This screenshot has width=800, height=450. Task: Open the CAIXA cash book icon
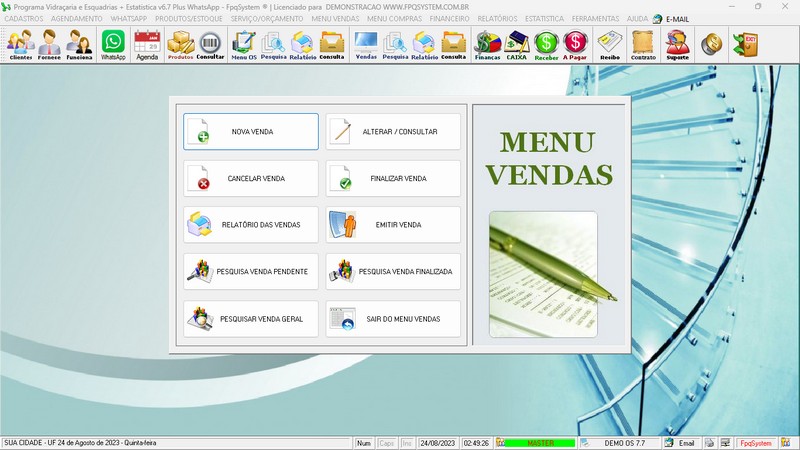(516, 45)
